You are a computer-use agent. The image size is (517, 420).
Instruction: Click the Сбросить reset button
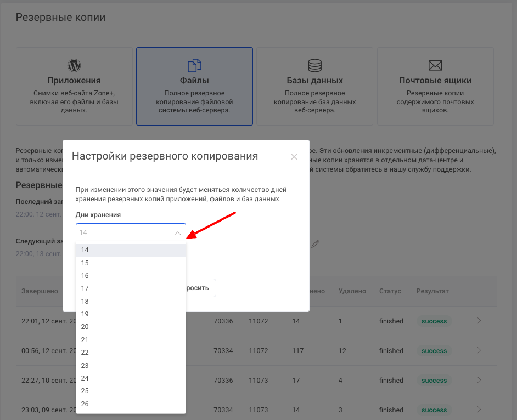[x=200, y=288]
